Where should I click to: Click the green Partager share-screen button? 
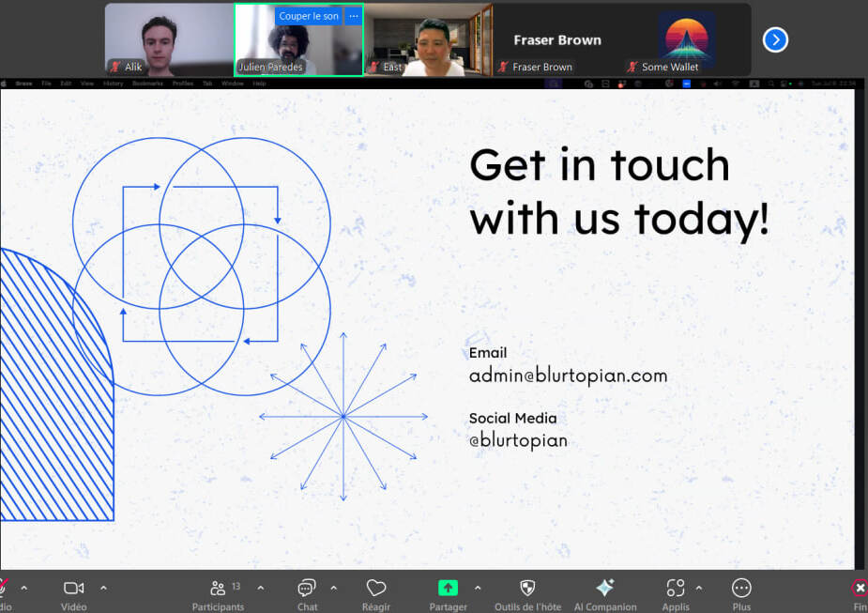tap(448, 588)
